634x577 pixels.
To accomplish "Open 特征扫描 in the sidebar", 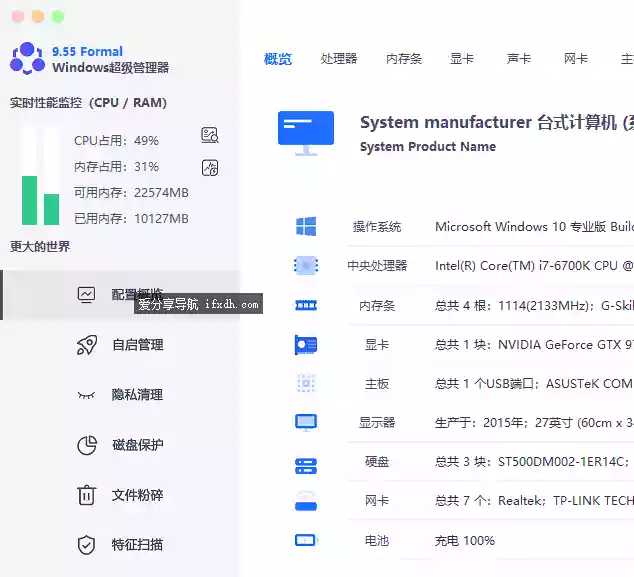I will (121, 545).
